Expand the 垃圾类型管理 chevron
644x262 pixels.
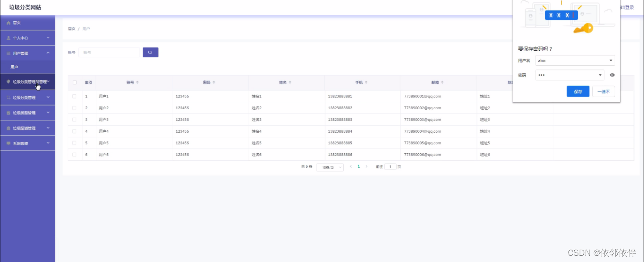click(x=48, y=113)
